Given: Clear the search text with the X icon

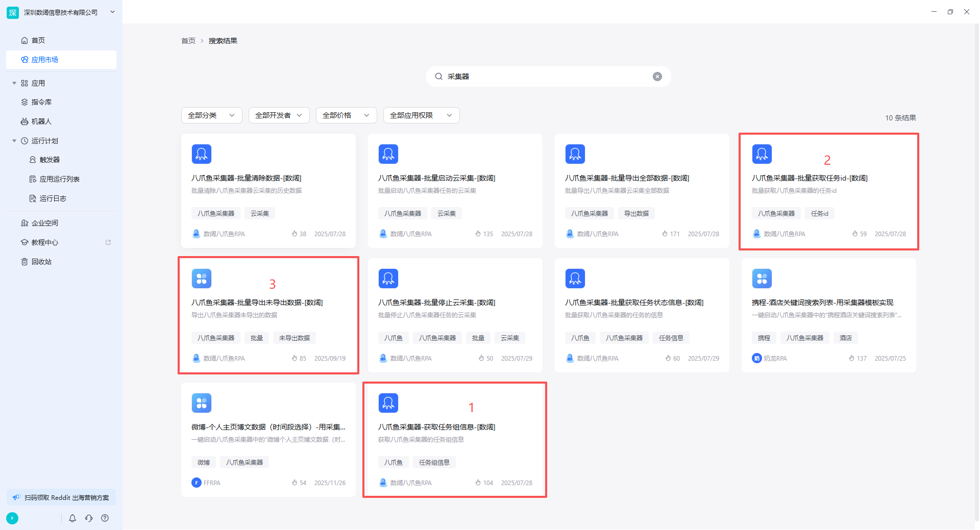Looking at the screenshot, I should [x=657, y=77].
